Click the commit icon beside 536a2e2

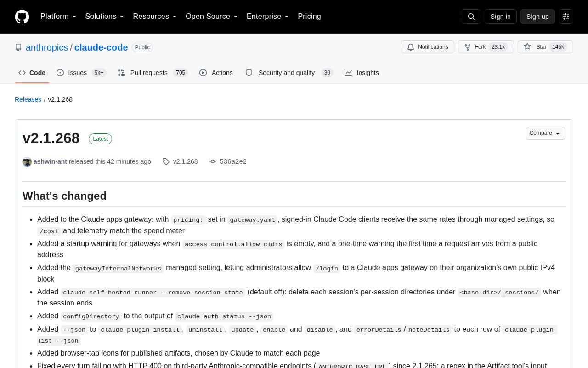[213, 161]
